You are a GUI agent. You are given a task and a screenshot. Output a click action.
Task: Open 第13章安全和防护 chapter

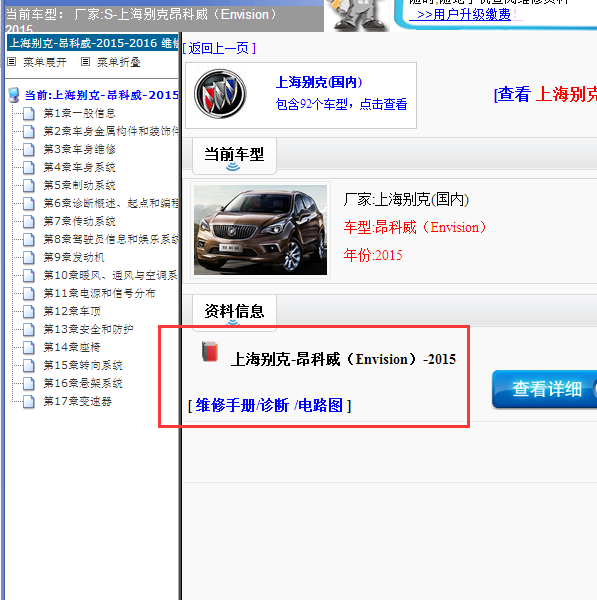pos(88,329)
